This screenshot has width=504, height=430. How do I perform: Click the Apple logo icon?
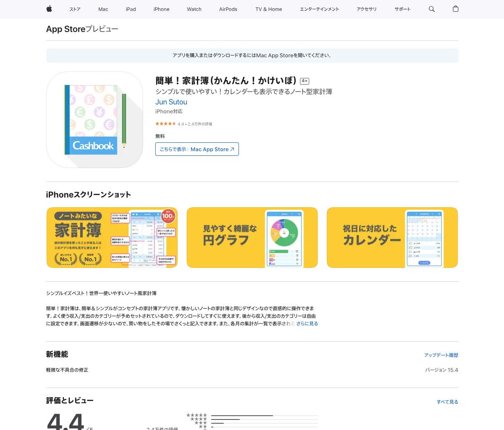click(x=49, y=9)
